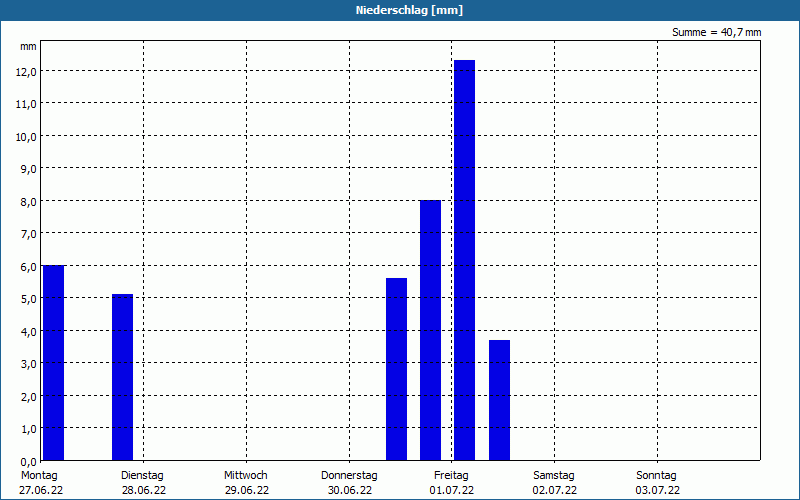Click the 'Mittwoch' axis label
The height and width of the screenshot is (500, 800).
(x=246, y=476)
